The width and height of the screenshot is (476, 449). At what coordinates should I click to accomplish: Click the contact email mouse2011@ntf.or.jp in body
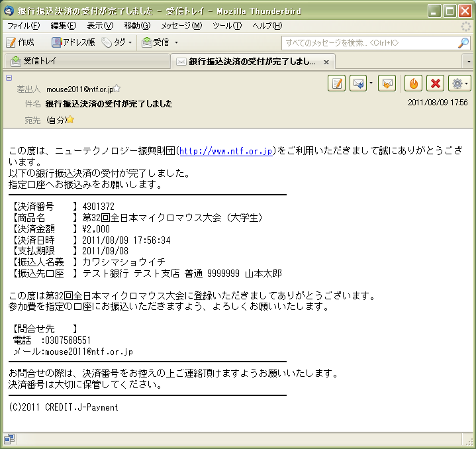tap(89, 352)
